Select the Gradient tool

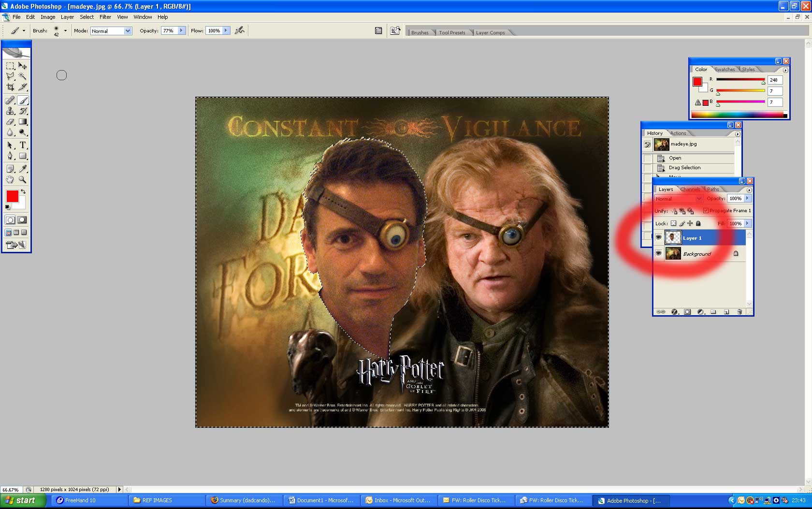[x=23, y=122]
